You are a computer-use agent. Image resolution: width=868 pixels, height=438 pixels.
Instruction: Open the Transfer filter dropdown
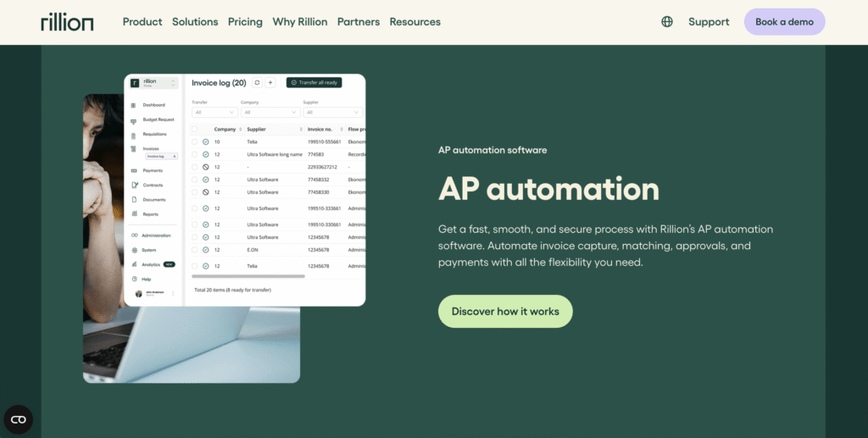(214, 112)
